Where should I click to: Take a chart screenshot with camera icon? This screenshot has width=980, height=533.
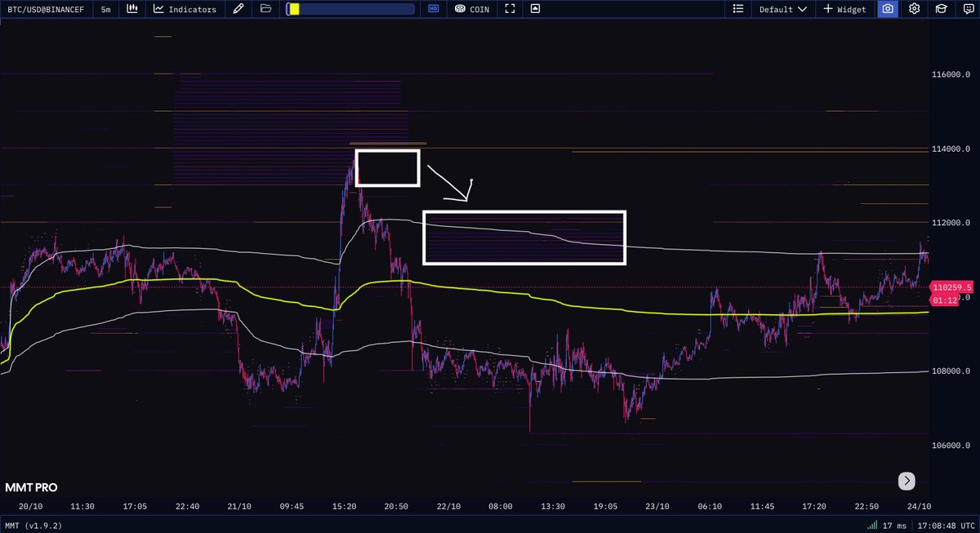[888, 9]
